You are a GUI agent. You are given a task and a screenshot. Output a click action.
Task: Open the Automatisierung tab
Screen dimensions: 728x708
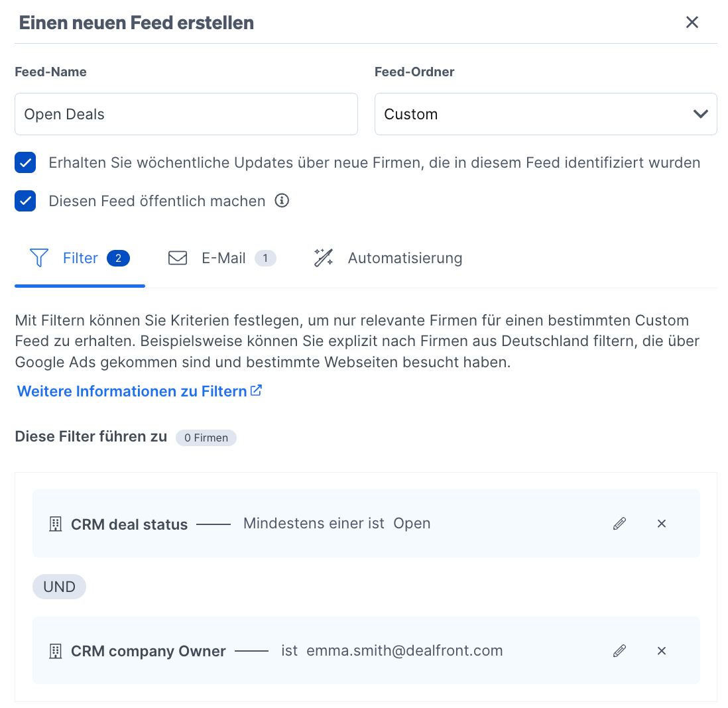pos(404,258)
